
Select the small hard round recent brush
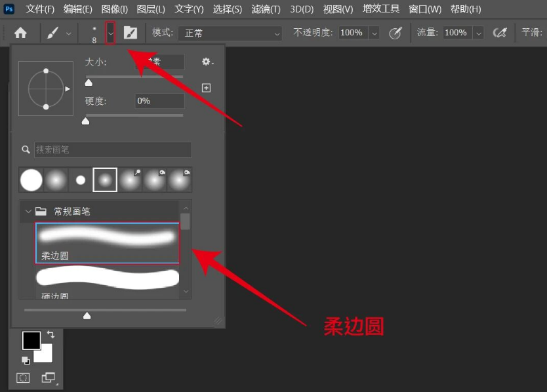pyautogui.click(x=81, y=180)
